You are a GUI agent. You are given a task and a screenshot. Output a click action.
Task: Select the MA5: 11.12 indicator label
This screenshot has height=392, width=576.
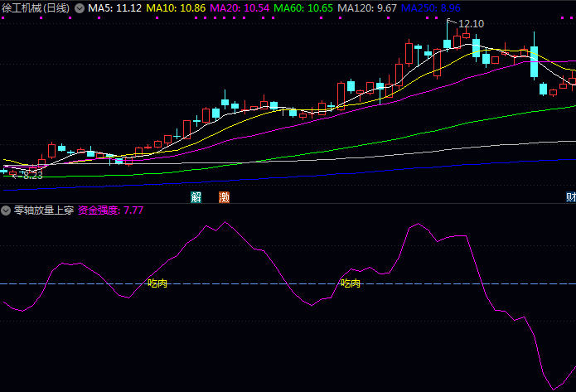tap(115, 7)
